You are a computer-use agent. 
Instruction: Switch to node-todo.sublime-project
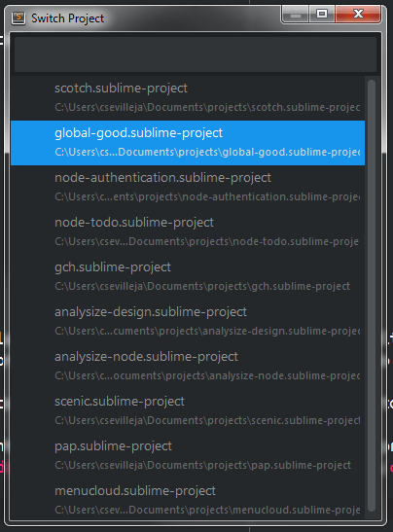pos(188,232)
